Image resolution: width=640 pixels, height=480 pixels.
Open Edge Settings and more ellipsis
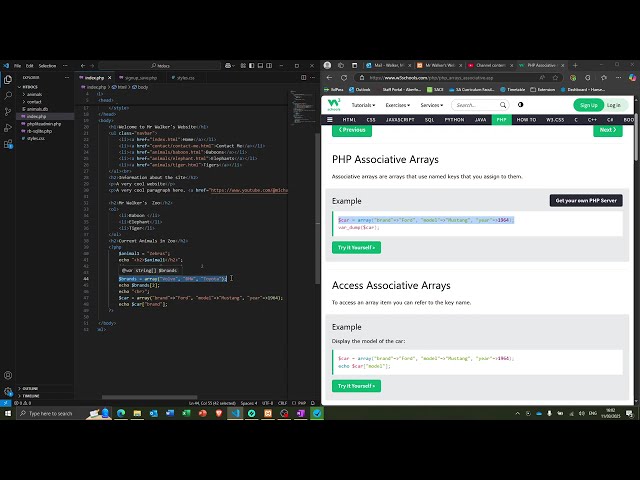pyautogui.click(x=618, y=78)
